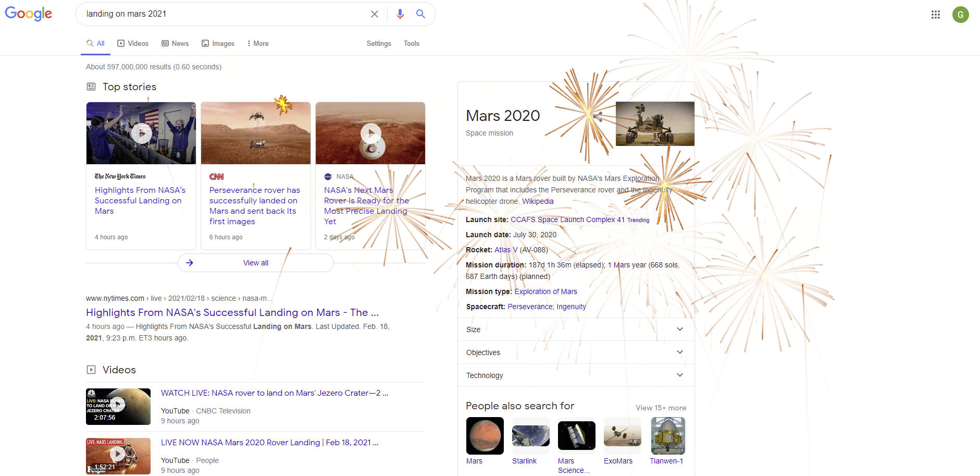The width and height of the screenshot is (980, 476).
Task: Select the Starlink thumbnail
Action: [x=531, y=436]
